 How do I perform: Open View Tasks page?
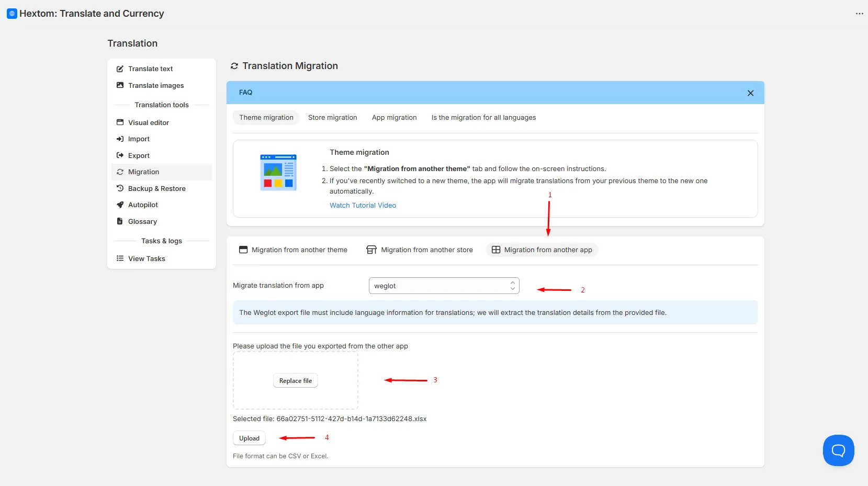pyautogui.click(x=162, y=258)
